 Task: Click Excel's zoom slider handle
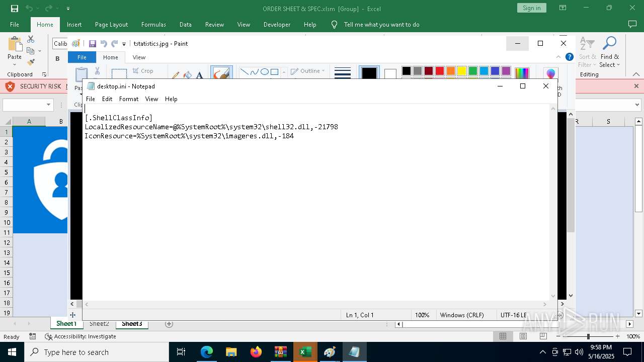[x=588, y=336]
